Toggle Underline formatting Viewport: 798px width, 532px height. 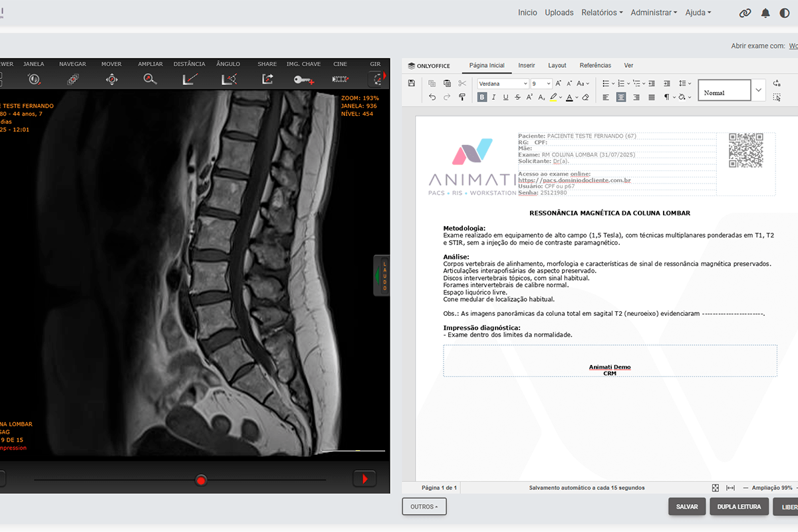click(505, 97)
